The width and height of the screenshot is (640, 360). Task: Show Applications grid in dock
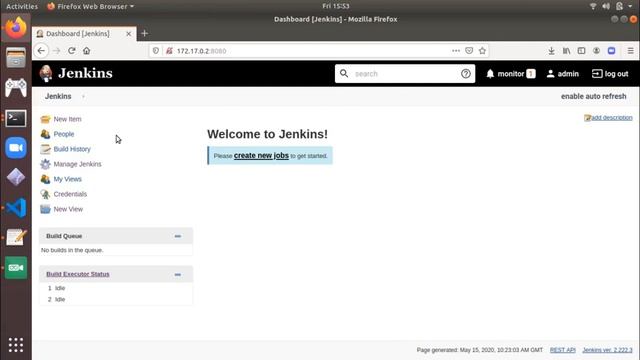(x=16, y=345)
